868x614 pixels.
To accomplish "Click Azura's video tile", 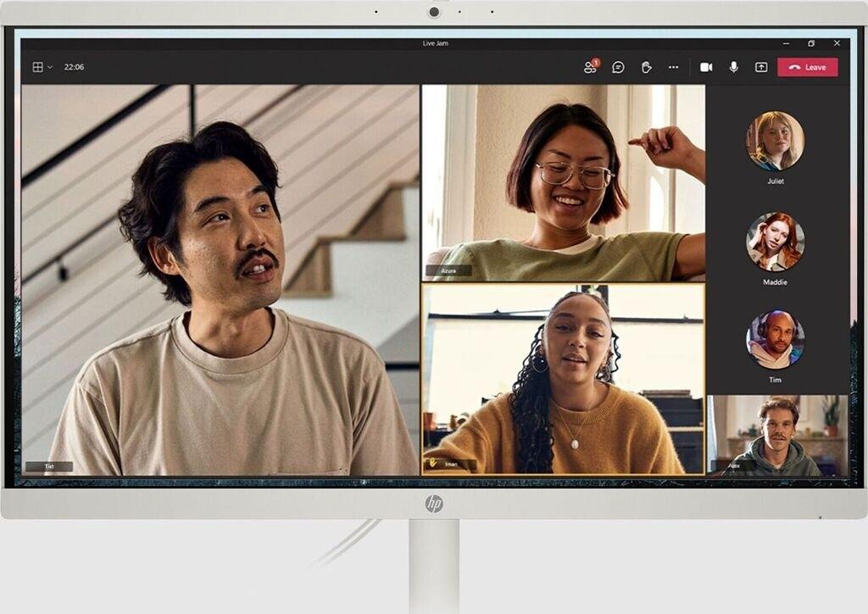I will pyautogui.click(x=563, y=182).
